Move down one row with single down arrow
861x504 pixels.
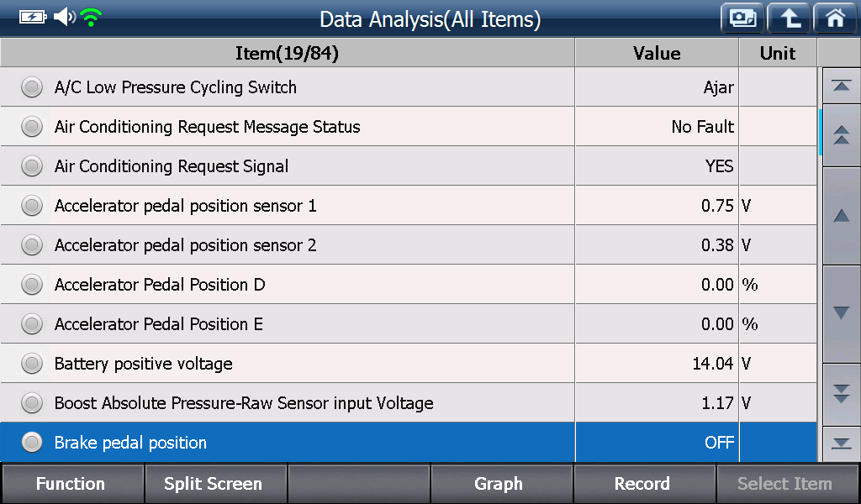click(x=841, y=313)
